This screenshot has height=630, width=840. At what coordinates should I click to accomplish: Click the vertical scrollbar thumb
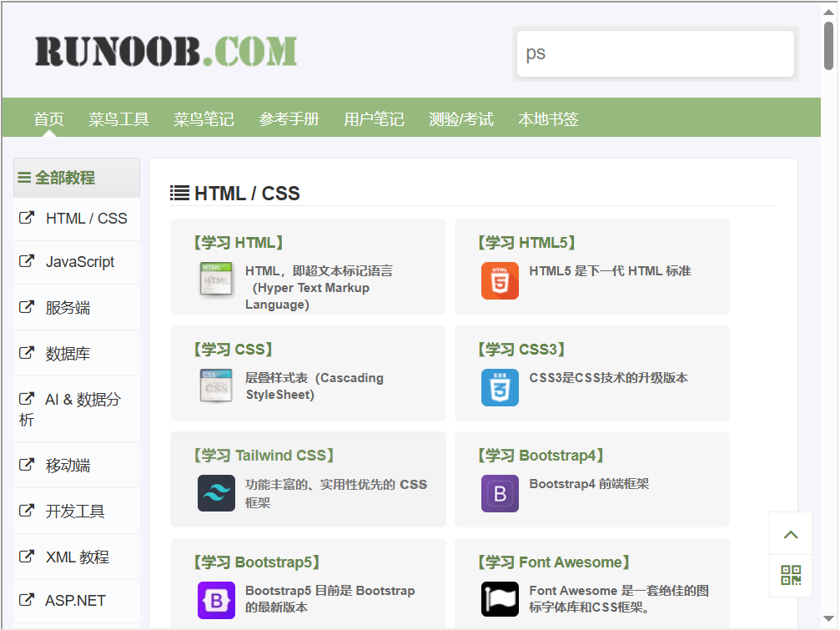[829, 46]
